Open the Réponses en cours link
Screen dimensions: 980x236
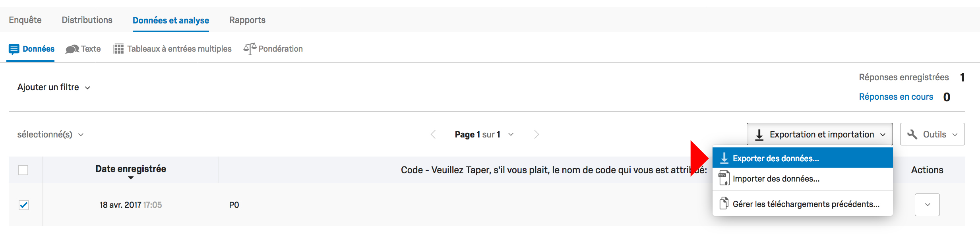pyautogui.click(x=896, y=97)
